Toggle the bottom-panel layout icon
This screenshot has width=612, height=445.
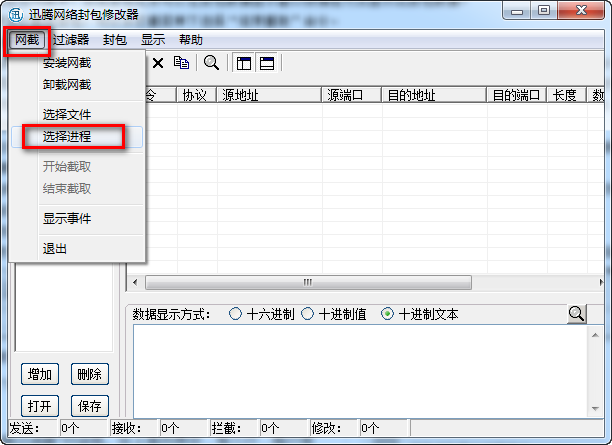[x=267, y=63]
